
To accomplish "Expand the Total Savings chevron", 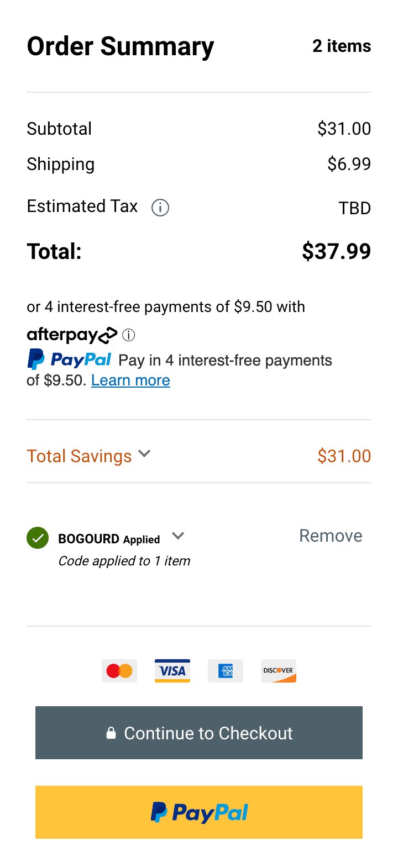I will pos(144,454).
